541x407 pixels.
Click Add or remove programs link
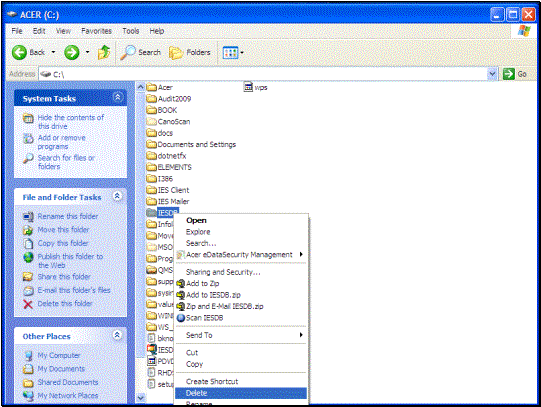pos(61,142)
